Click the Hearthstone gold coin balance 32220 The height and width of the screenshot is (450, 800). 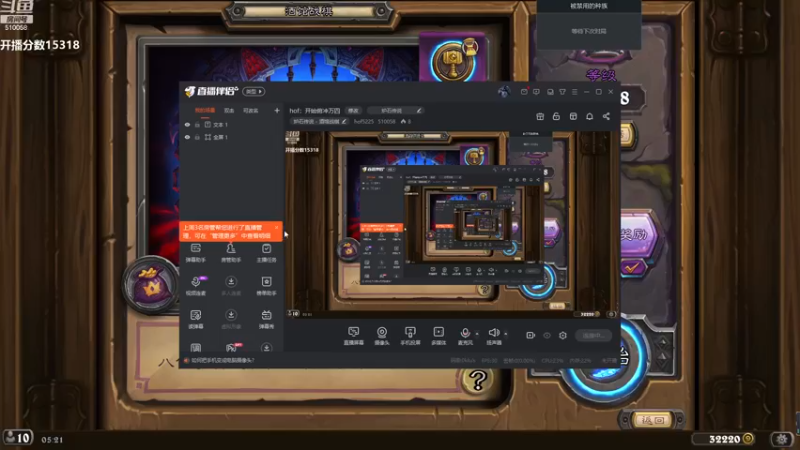pyautogui.click(x=724, y=439)
